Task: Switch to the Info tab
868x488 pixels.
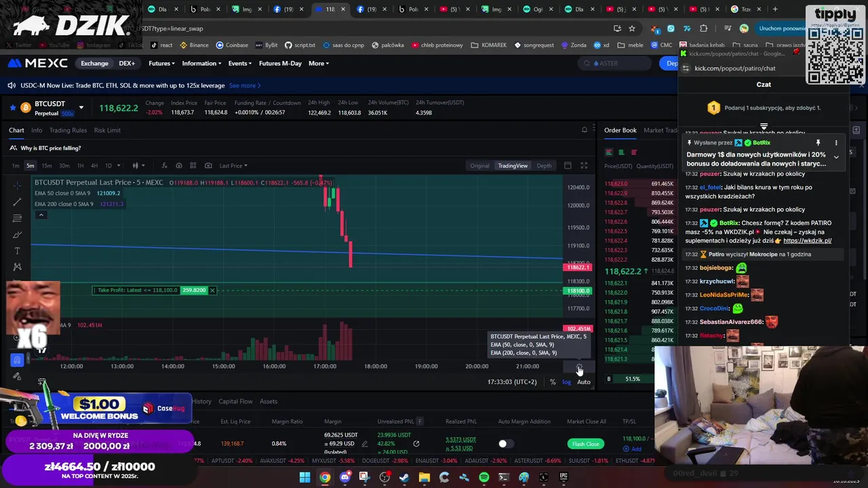Action: [x=37, y=130]
